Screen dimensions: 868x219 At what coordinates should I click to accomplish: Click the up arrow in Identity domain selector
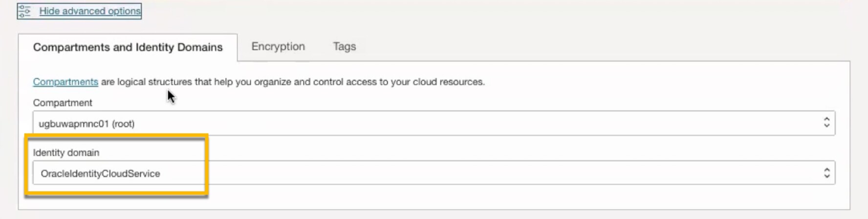pyautogui.click(x=826, y=169)
